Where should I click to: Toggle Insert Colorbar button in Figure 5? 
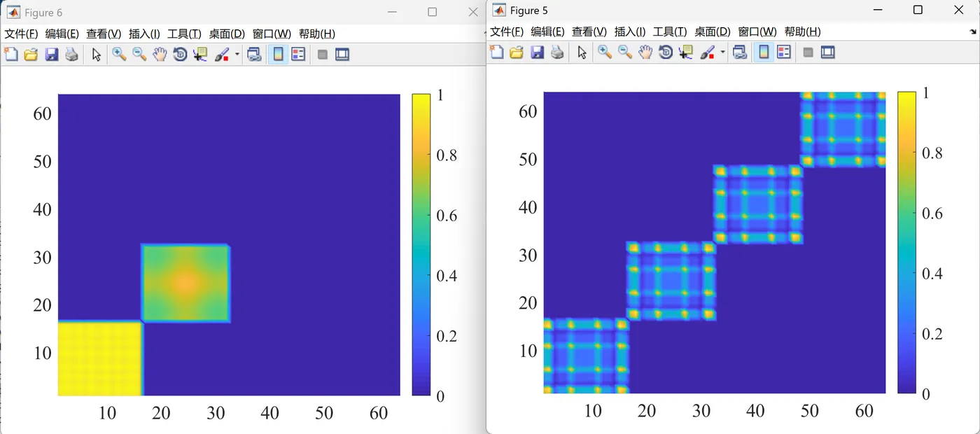pos(764,52)
